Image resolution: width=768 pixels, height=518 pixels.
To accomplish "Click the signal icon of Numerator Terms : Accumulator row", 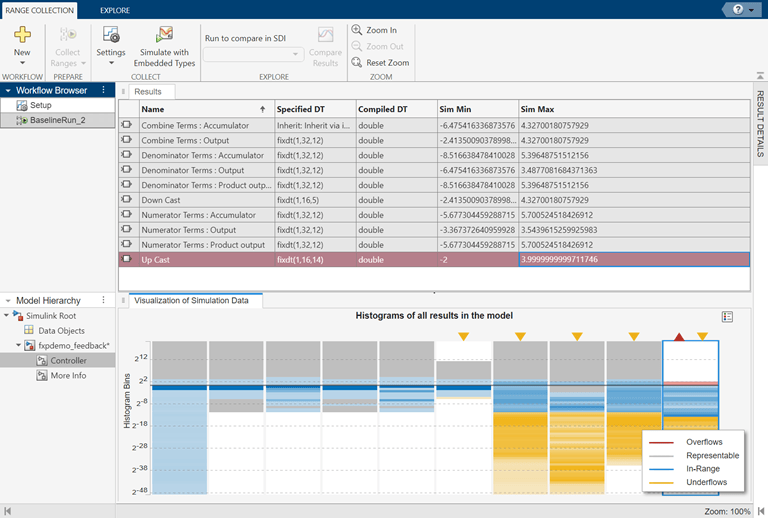I will click(x=127, y=214).
